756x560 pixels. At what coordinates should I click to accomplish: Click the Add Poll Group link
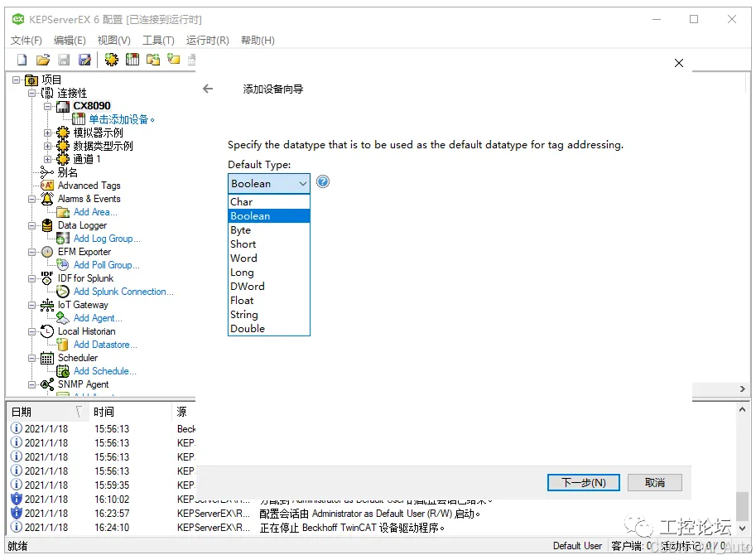point(106,265)
